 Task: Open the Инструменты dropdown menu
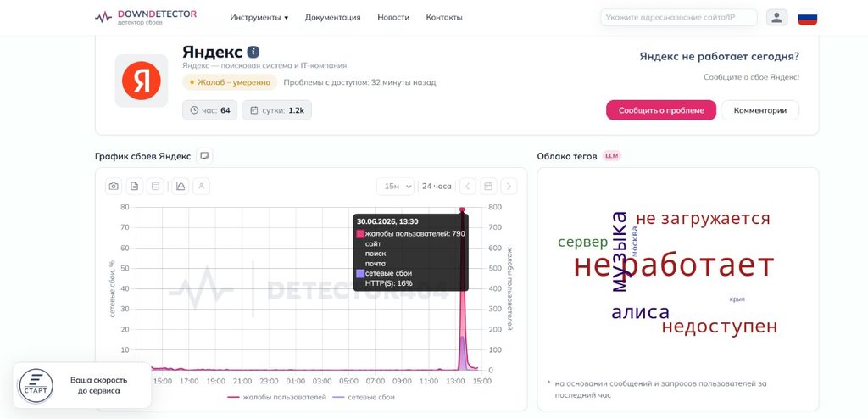click(x=259, y=17)
